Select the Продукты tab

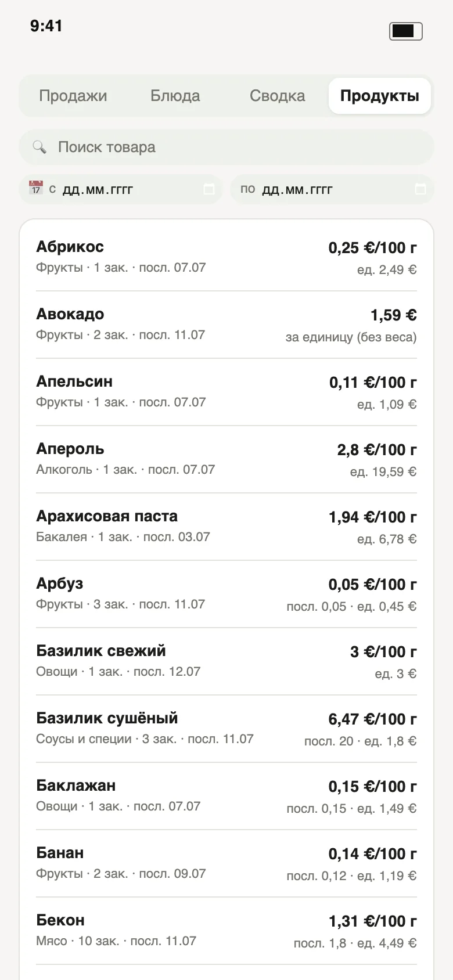point(380,96)
